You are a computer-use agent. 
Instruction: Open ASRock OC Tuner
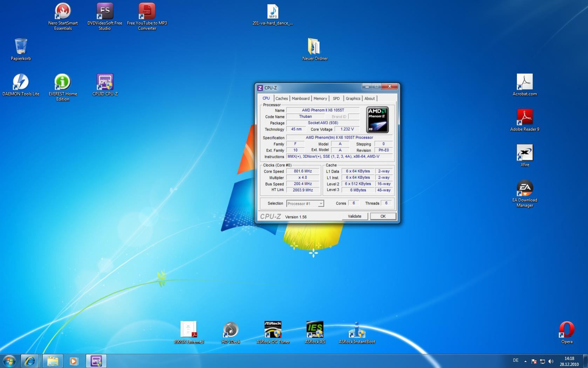click(273, 333)
